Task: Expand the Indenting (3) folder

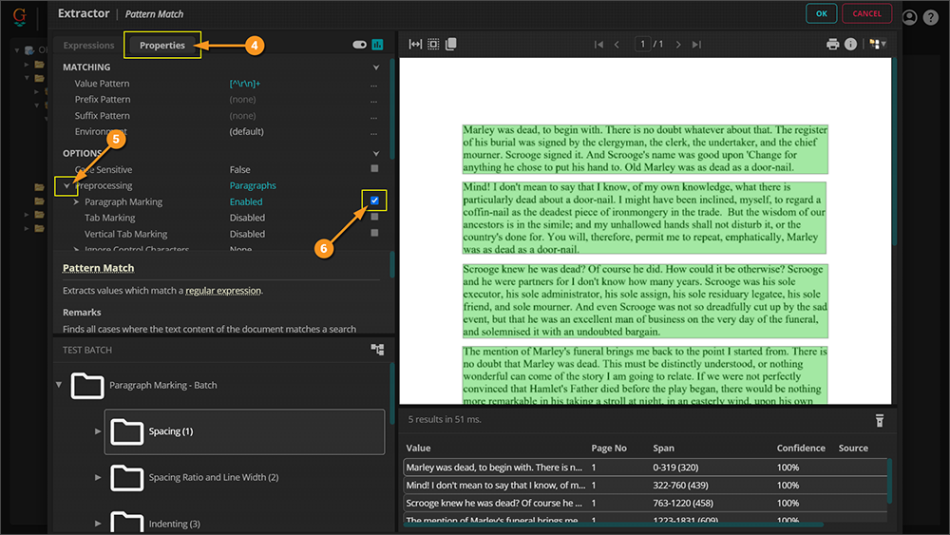Action: pyautogui.click(x=98, y=523)
